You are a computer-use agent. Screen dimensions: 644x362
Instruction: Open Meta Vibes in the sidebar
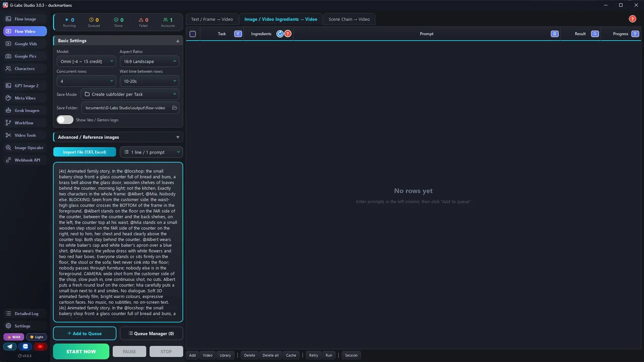click(x=25, y=98)
